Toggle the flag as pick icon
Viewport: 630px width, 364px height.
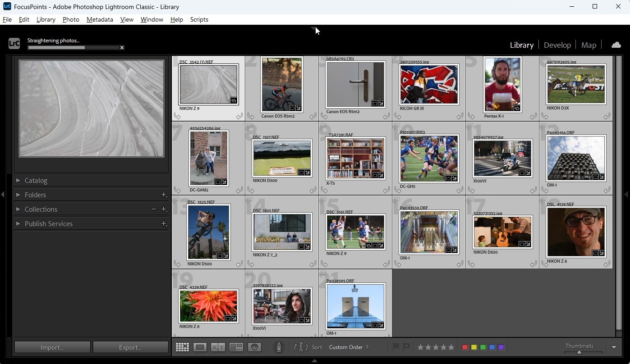pyautogui.click(x=395, y=347)
